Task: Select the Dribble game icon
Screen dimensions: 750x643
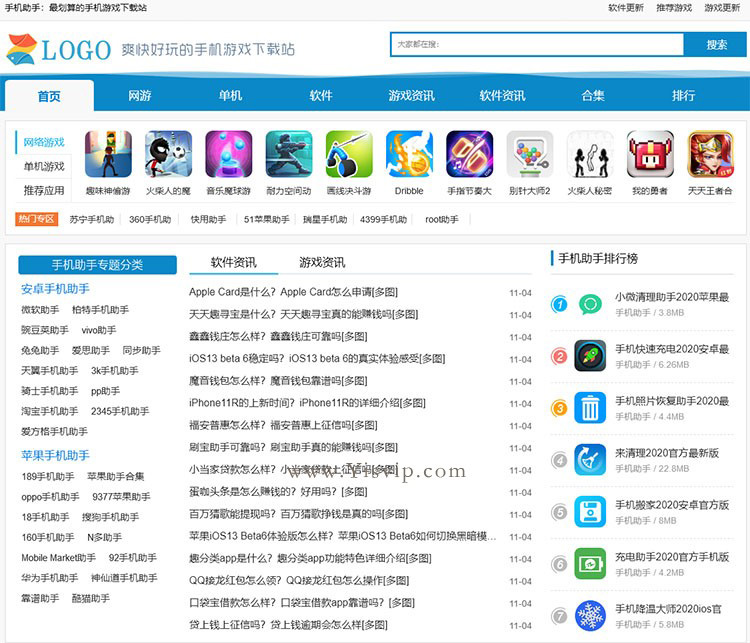Action: click(409, 155)
